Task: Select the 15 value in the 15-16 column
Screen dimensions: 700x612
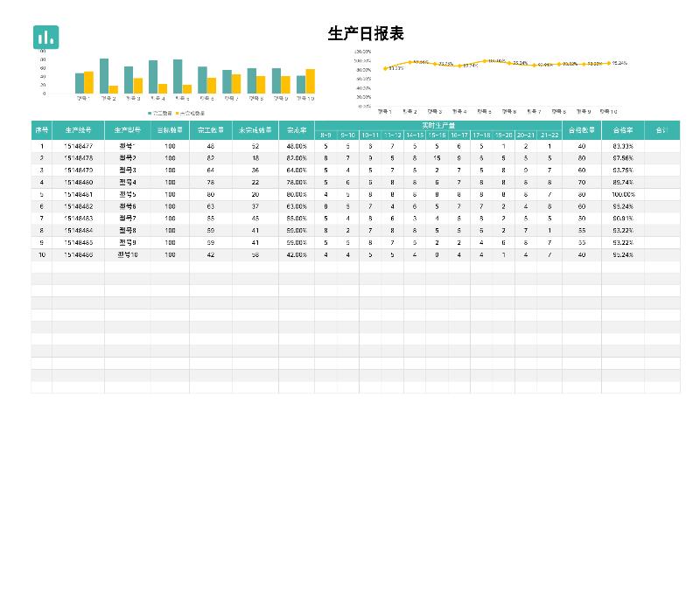Action: click(x=437, y=158)
